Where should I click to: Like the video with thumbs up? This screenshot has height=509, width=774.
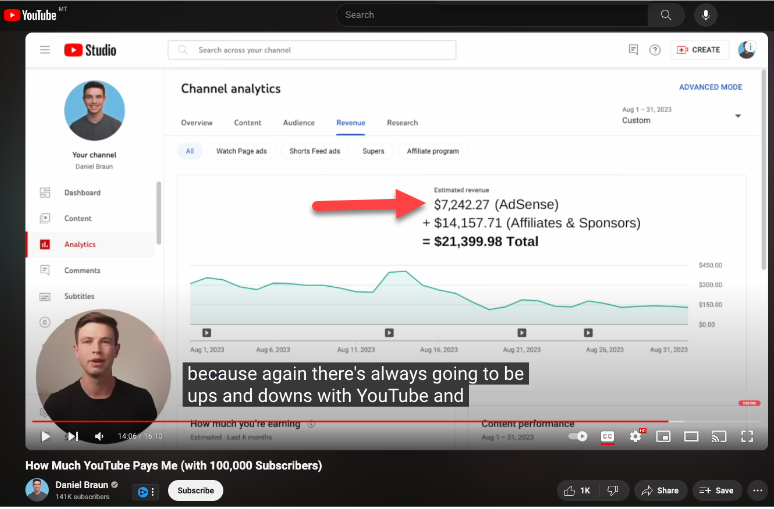578,491
